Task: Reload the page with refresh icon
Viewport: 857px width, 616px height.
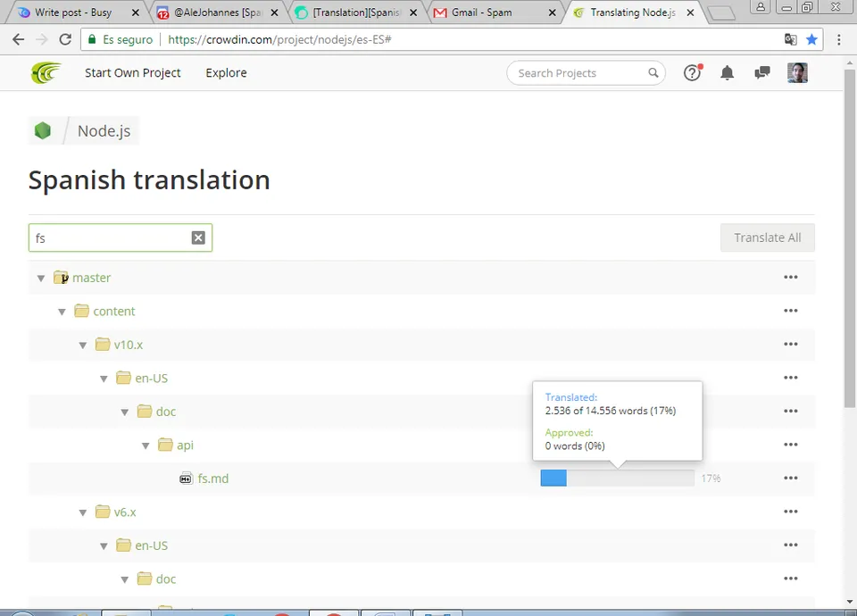Action: coord(65,39)
